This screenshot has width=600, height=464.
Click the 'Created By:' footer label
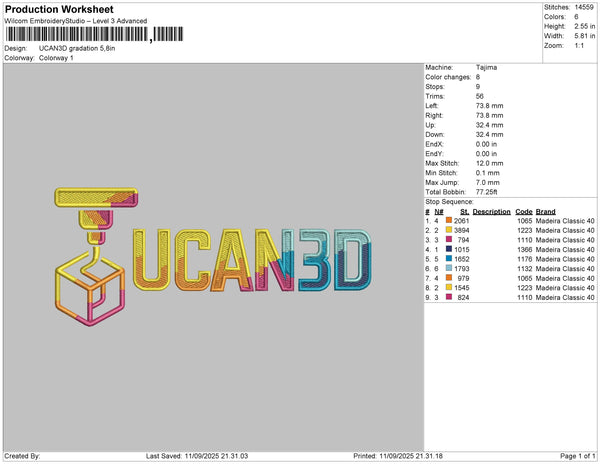[22, 456]
